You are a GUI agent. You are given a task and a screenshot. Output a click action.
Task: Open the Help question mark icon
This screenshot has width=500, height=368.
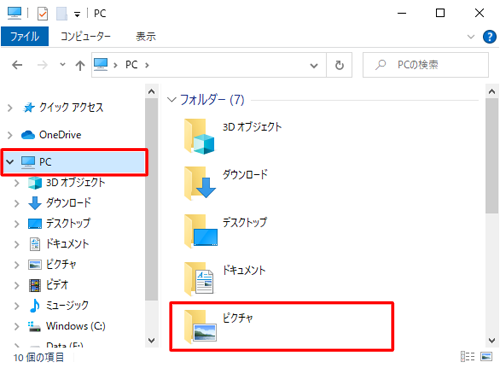coord(490,37)
